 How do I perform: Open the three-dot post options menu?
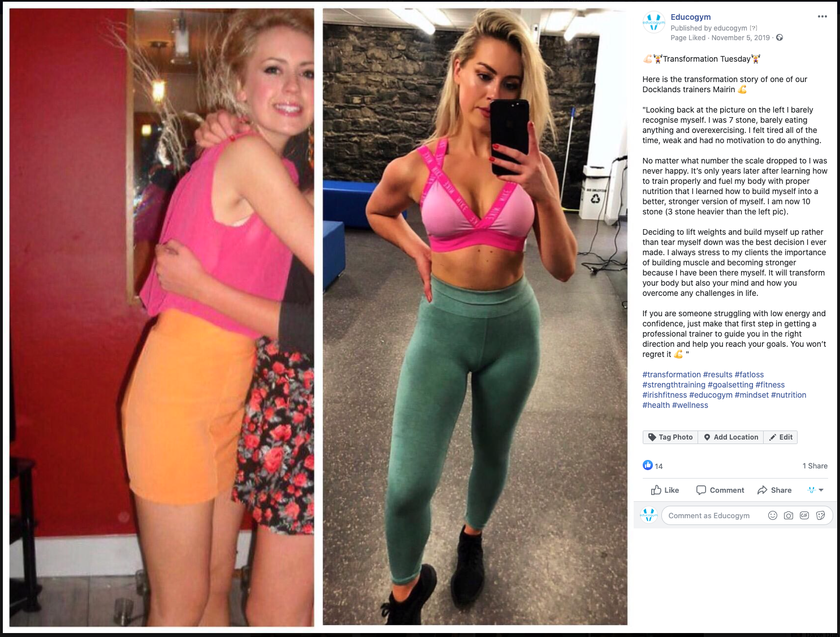tap(822, 16)
